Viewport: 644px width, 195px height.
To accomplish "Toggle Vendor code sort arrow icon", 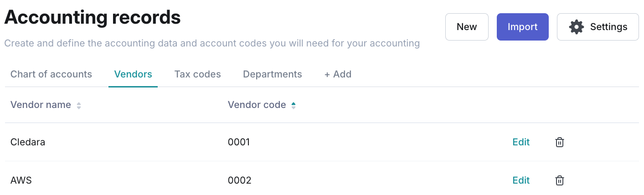I will (294, 106).
